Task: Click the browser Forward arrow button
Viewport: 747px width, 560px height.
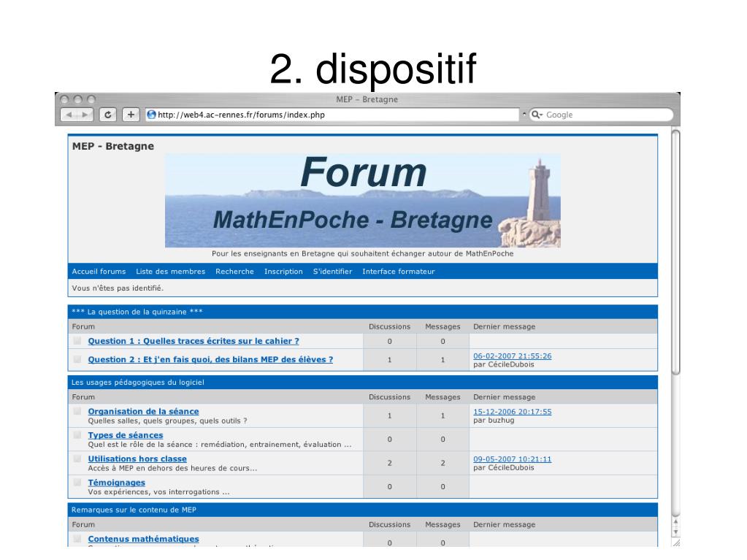Action: tap(85, 115)
